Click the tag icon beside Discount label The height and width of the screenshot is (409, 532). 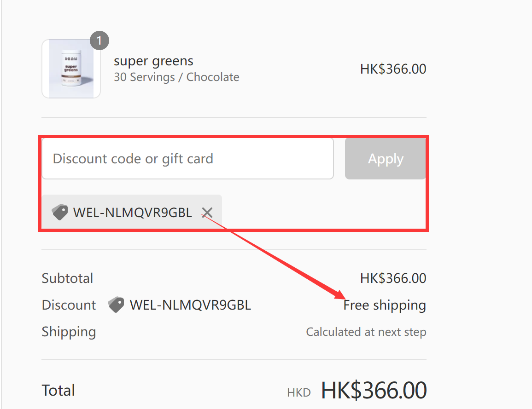pyautogui.click(x=116, y=305)
